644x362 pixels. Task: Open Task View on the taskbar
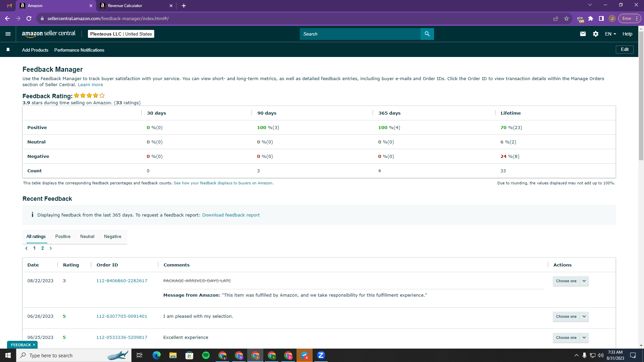pyautogui.click(x=140, y=355)
